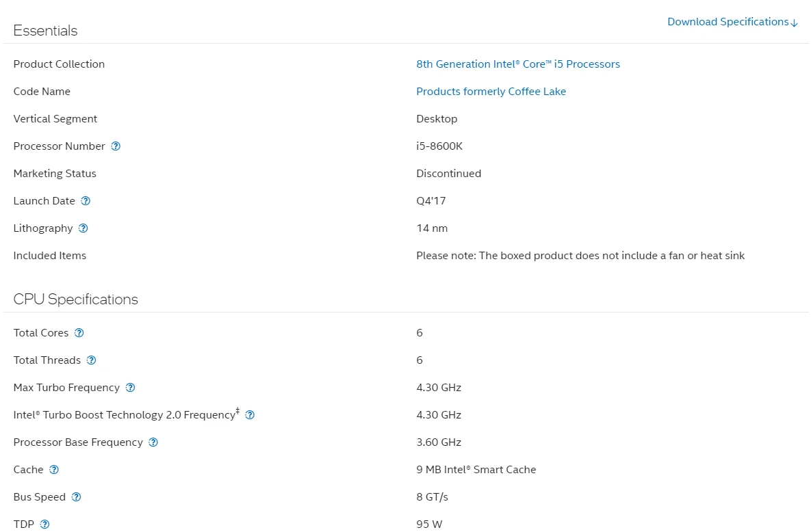811x532 pixels.
Task: Click the 9 MB Intel Smart Cache value
Action: 476,470
